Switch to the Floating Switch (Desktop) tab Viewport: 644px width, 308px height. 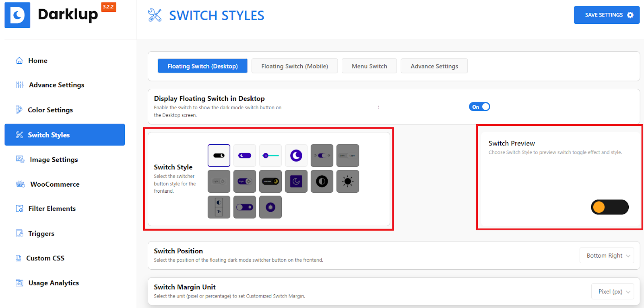(202, 66)
